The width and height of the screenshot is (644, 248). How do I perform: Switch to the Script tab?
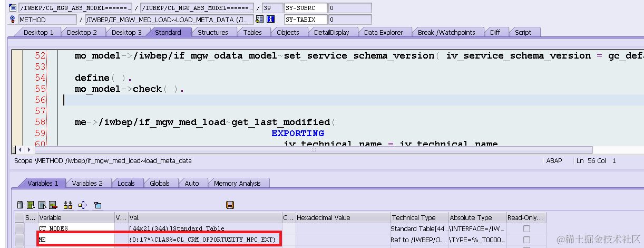pyautogui.click(x=523, y=32)
